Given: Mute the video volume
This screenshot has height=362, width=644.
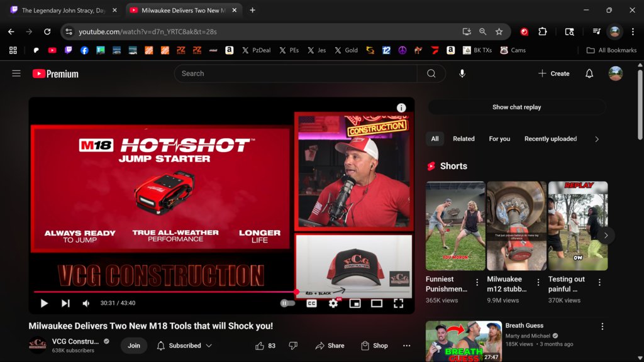Looking at the screenshot, I should coord(86,304).
